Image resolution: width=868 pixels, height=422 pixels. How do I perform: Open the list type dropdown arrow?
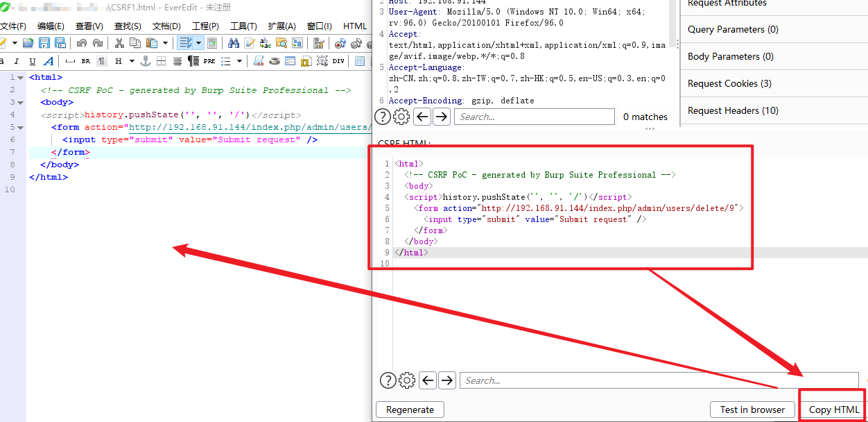[x=240, y=61]
